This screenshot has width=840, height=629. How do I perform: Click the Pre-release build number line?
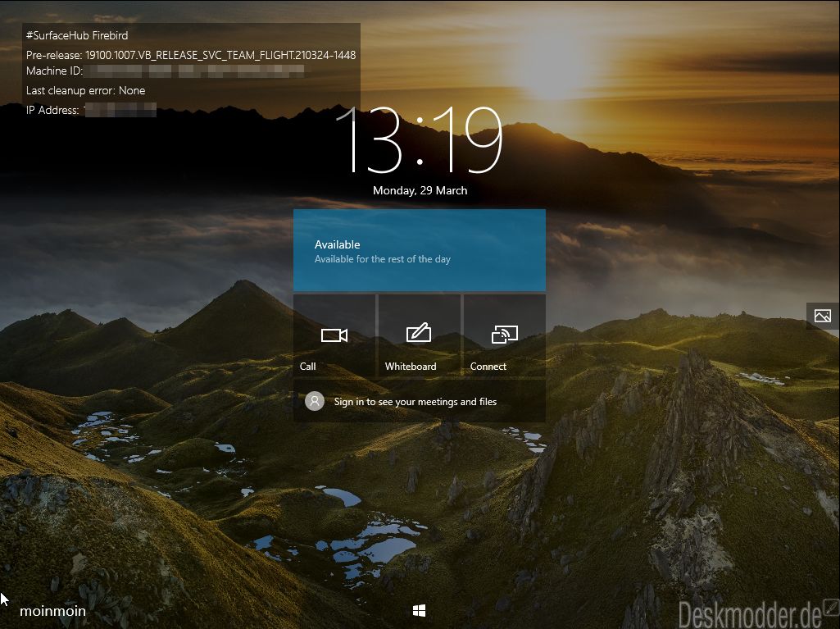tap(191, 55)
